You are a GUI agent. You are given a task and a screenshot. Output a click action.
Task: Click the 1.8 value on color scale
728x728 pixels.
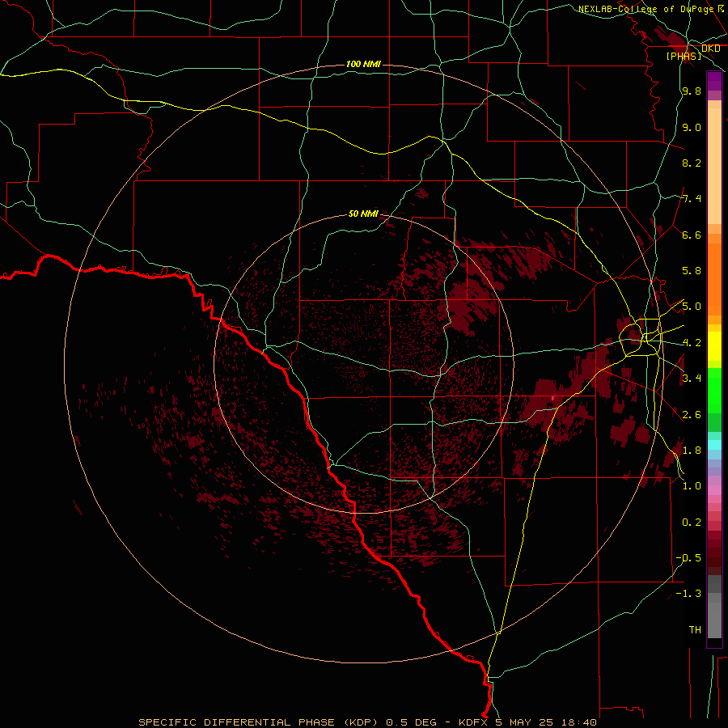coord(692,451)
